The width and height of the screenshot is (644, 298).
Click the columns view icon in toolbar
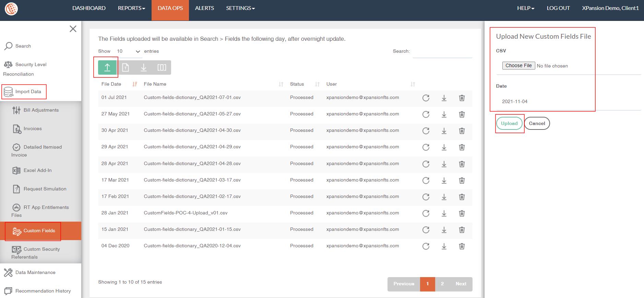click(162, 68)
